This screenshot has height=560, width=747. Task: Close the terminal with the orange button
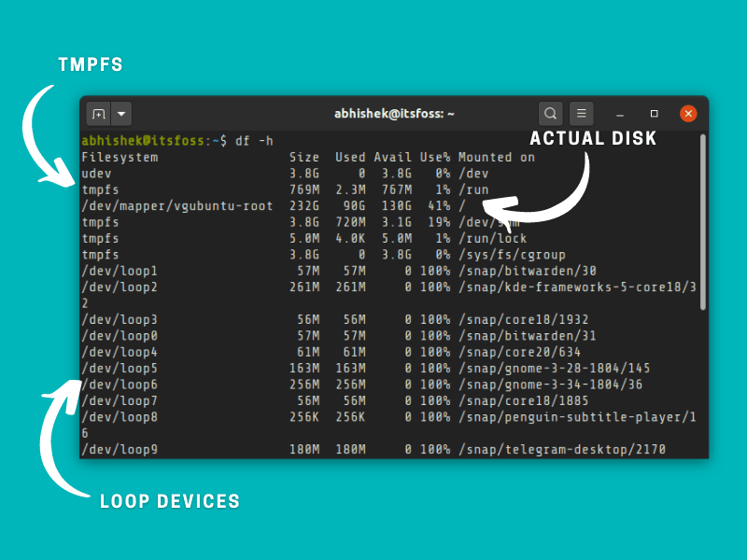point(688,114)
